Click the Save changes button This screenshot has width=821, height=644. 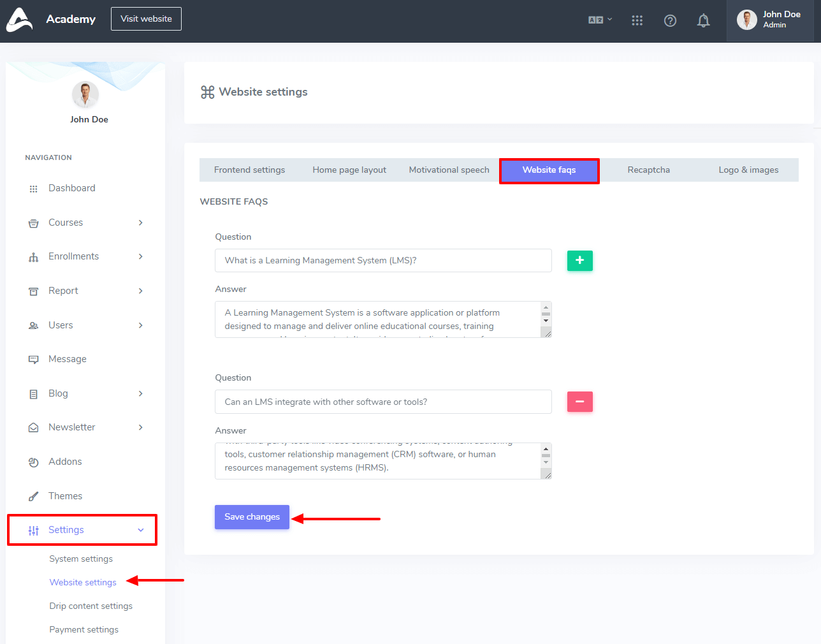[252, 517]
